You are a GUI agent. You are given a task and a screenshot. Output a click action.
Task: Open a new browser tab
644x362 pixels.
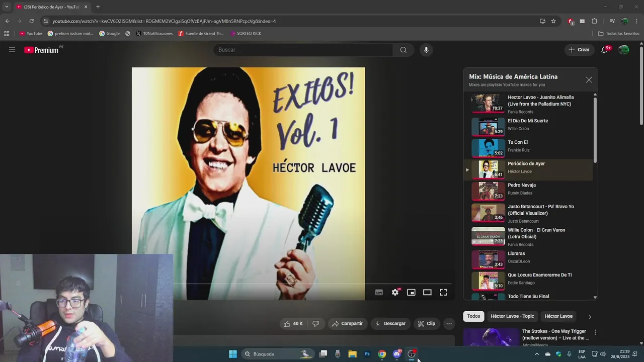[x=98, y=7]
